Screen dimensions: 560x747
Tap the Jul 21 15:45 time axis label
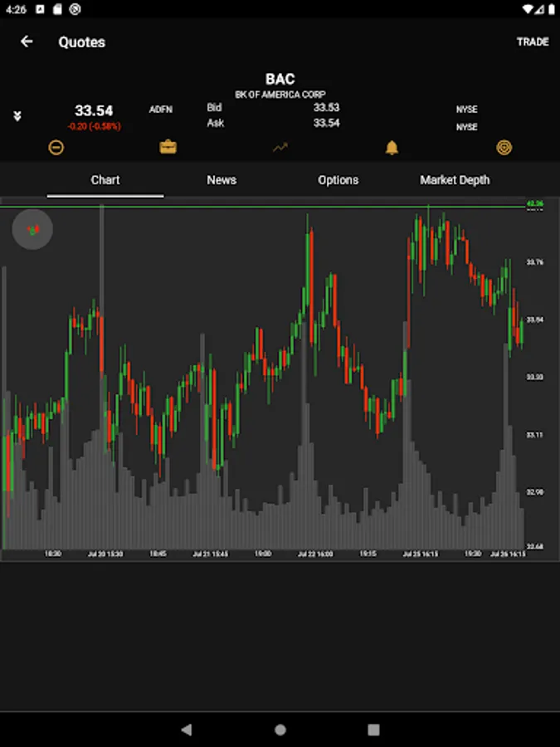point(210,554)
